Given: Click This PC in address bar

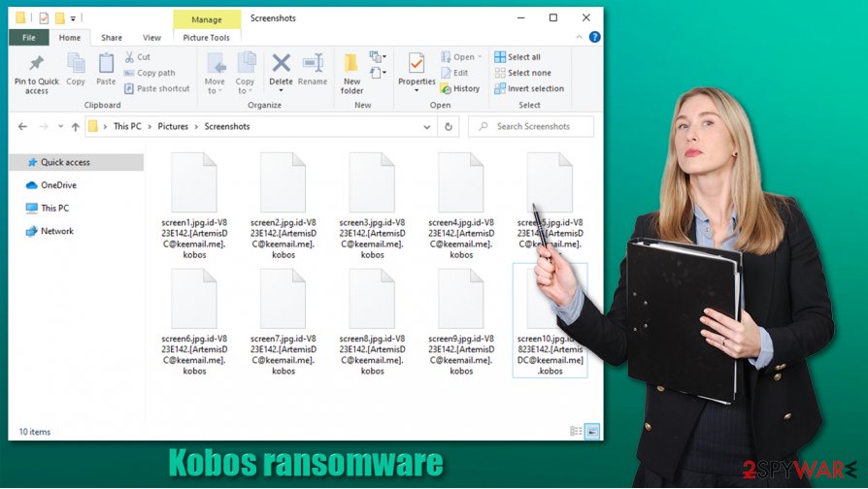Looking at the screenshot, I should [127, 127].
